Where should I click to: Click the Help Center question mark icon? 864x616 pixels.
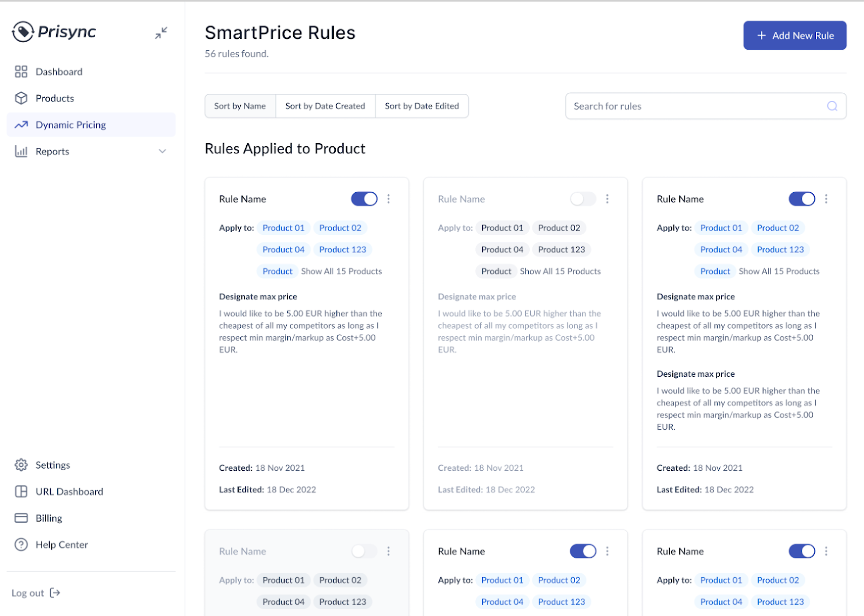(x=21, y=545)
